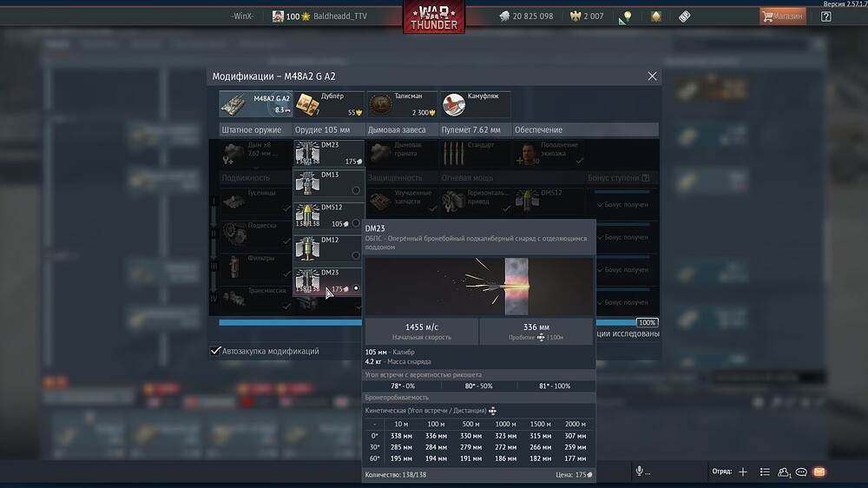The width and height of the screenshot is (868, 488).
Task: Click the Стандарт machine gun belt item
Action: 475,153
